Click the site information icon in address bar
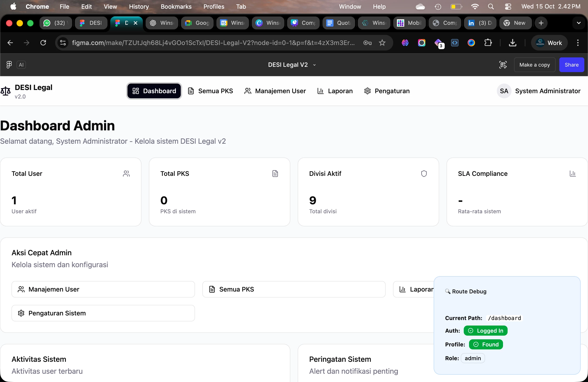 63,43
